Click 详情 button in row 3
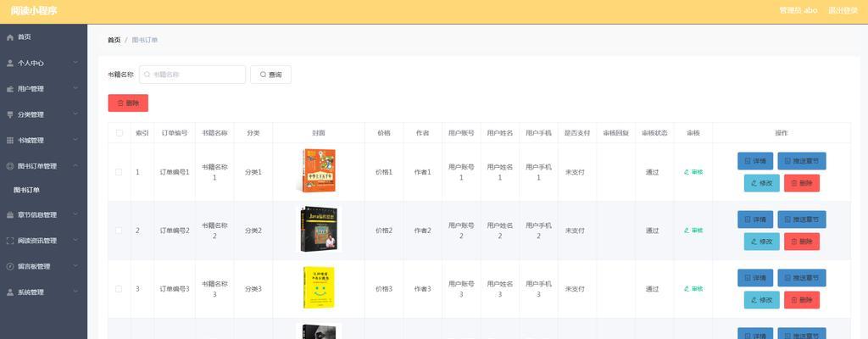Screen dimensions: 868x339 pyautogui.click(x=755, y=277)
